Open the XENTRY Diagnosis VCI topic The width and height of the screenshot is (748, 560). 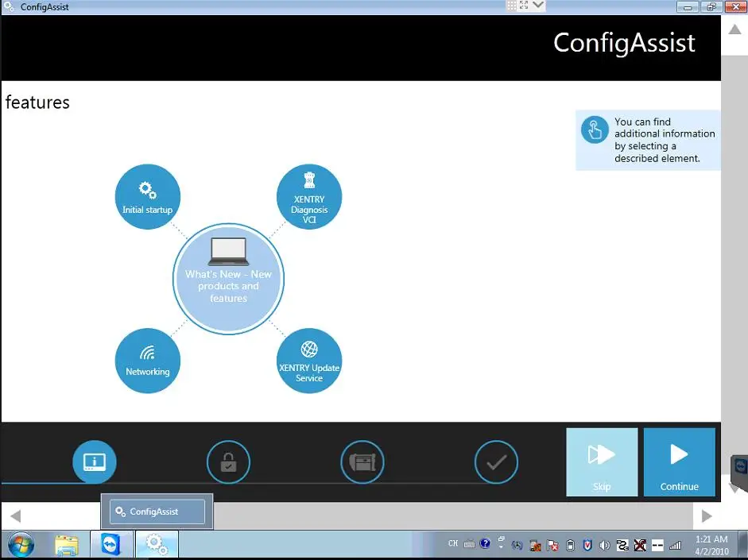tap(309, 197)
